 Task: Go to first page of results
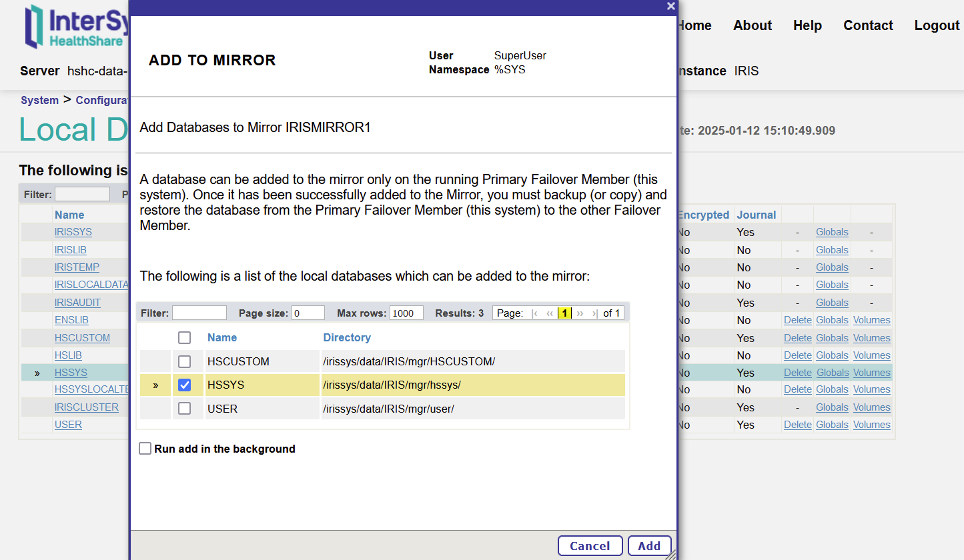[534, 313]
